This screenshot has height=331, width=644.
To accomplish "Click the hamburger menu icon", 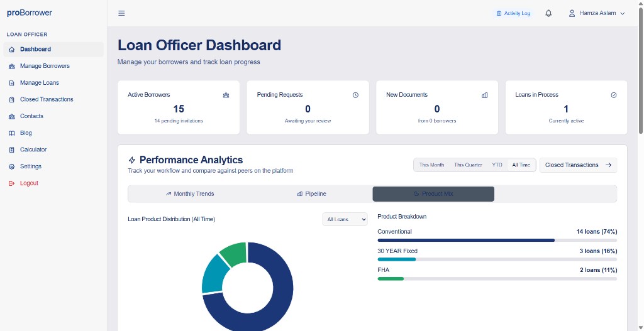I will [x=121, y=13].
